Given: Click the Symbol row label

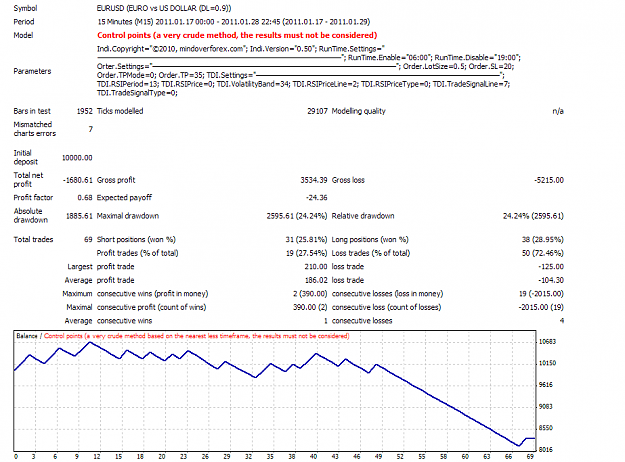Looking at the screenshot, I should coord(25,8).
